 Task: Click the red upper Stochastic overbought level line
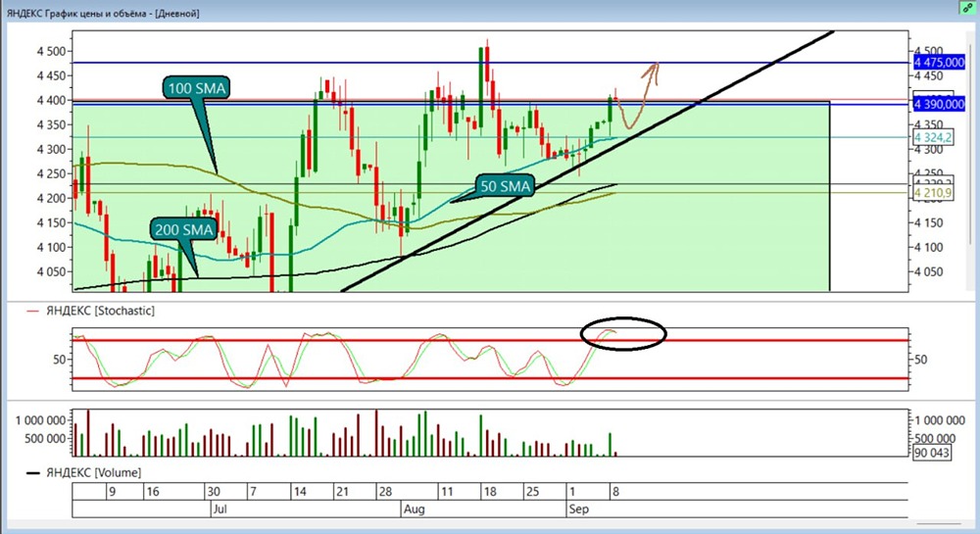490,340
